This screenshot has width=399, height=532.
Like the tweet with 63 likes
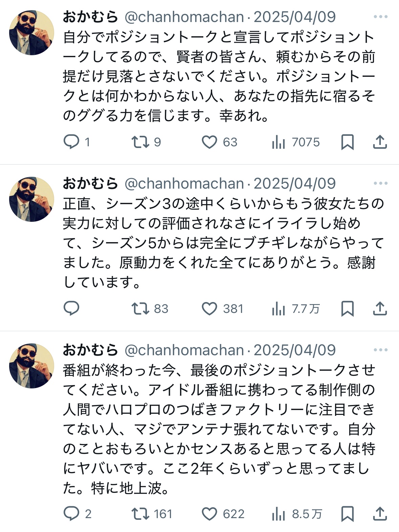209,142
